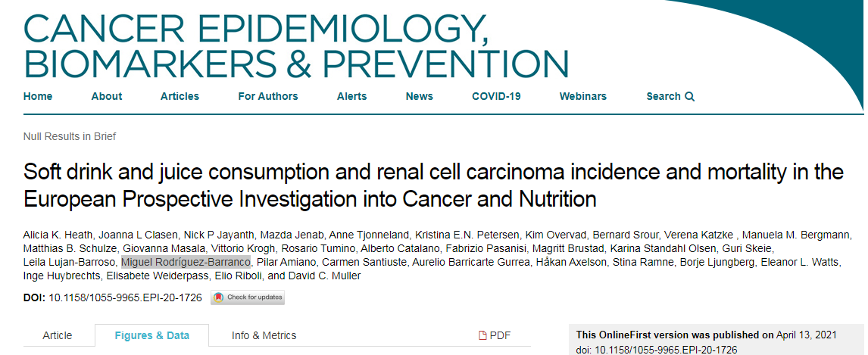Open the Home menu item

(x=38, y=96)
